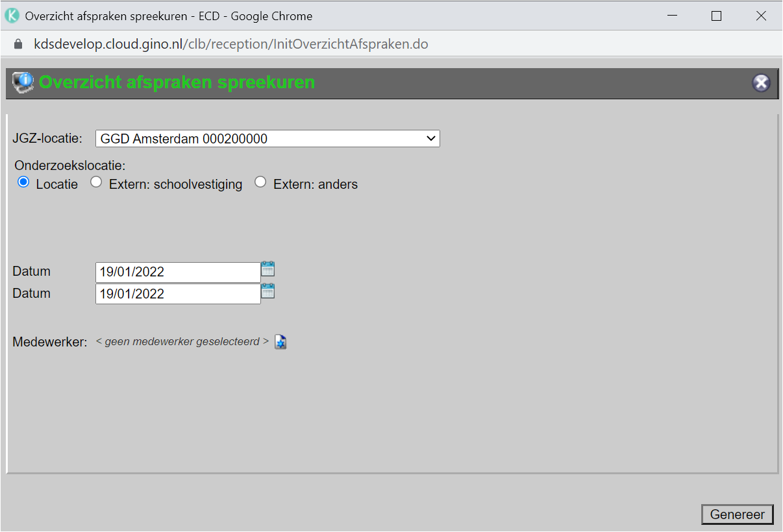This screenshot has width=783, height=532.
Task: Open the calendar picker for the first Datum field
Action: tap(267, 269)
